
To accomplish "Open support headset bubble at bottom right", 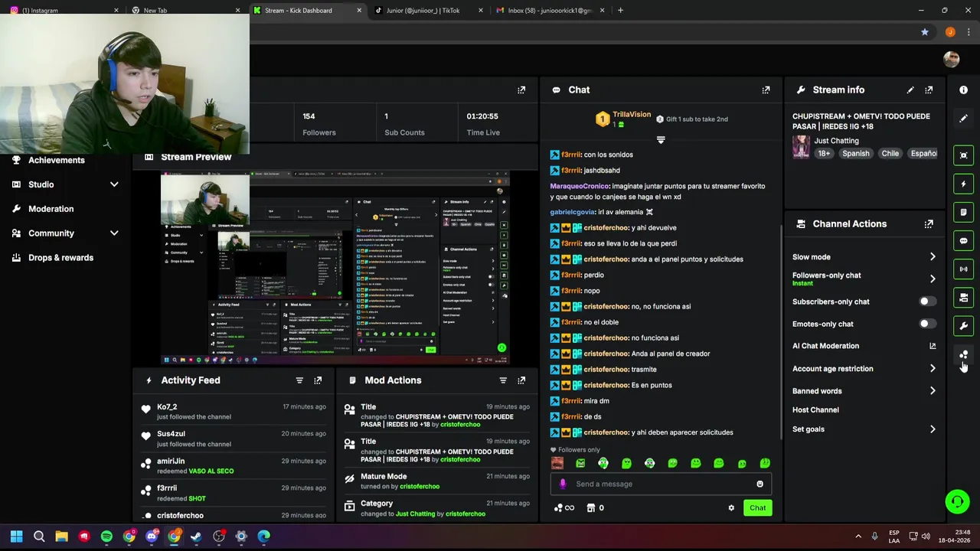I will [957, 502].
